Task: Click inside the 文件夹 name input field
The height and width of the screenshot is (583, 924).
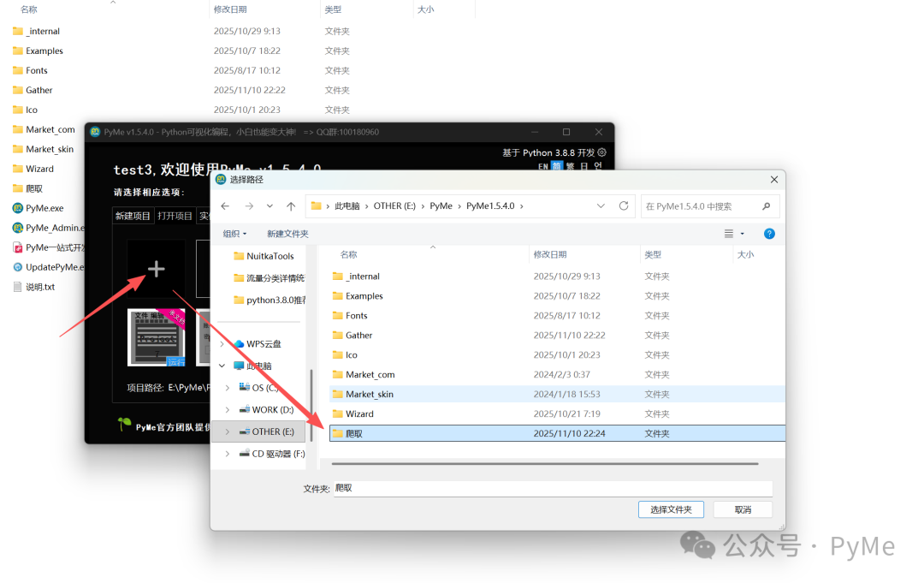Action: (x=548, y=489)
